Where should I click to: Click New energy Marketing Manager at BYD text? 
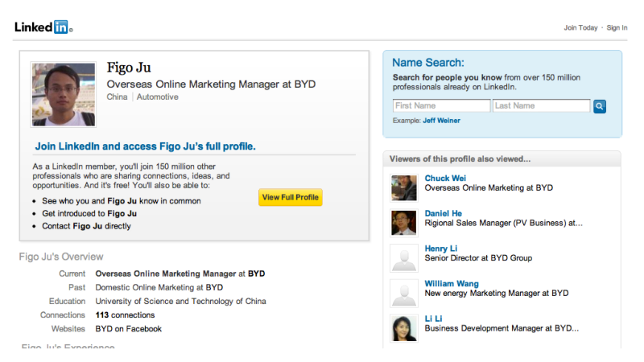[x=497, y=293]
